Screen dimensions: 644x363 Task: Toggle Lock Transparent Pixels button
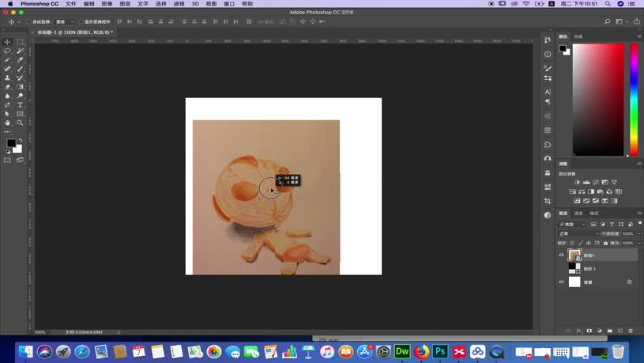[x=572, y=244]
